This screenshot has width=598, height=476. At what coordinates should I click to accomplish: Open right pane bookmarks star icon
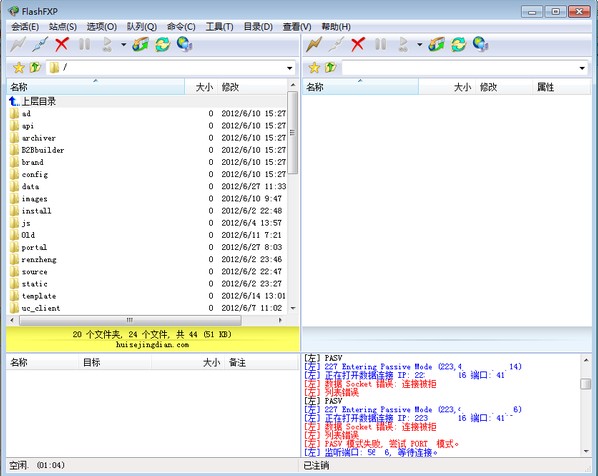314,68
